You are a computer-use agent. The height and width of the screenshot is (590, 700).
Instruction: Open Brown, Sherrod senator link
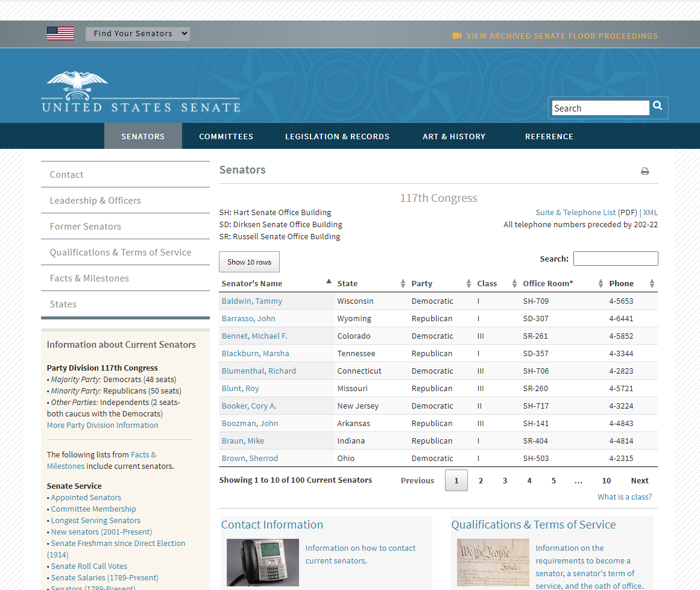point(250,458)
